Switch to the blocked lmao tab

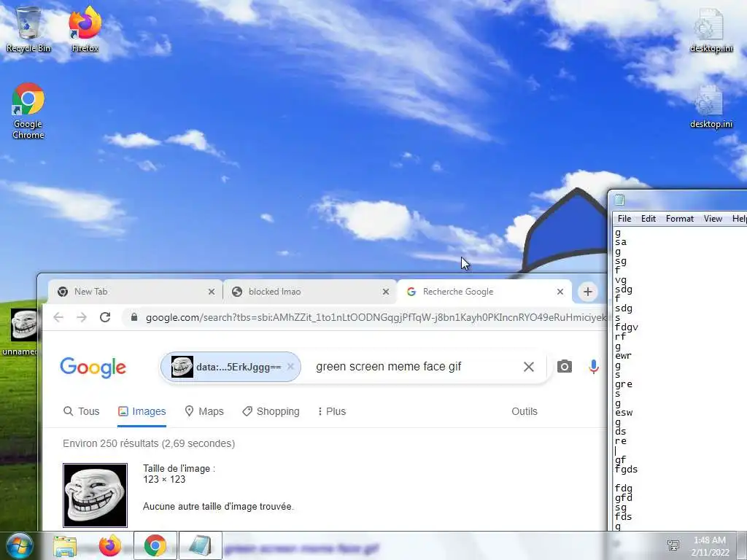pyautogui.click(x=309, y=292)
